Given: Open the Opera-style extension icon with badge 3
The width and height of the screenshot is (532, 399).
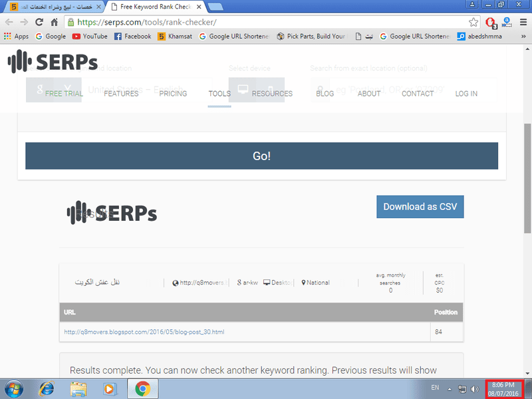Looking at the screenshot, I should pyautogui.click(x=491, y=23).
